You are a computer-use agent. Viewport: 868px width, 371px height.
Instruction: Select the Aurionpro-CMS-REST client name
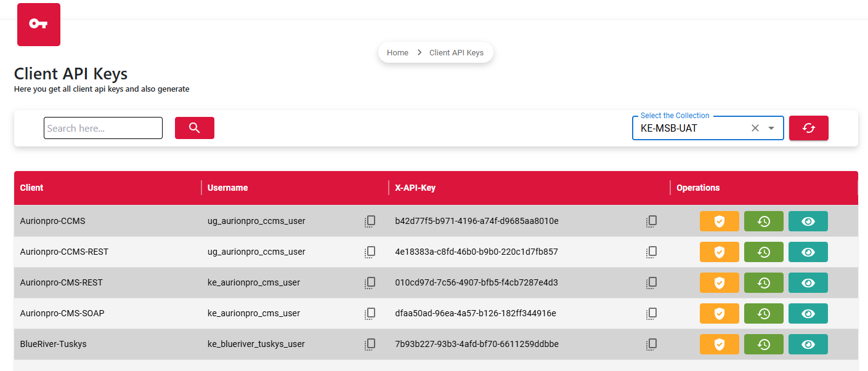tap(61, 282)
